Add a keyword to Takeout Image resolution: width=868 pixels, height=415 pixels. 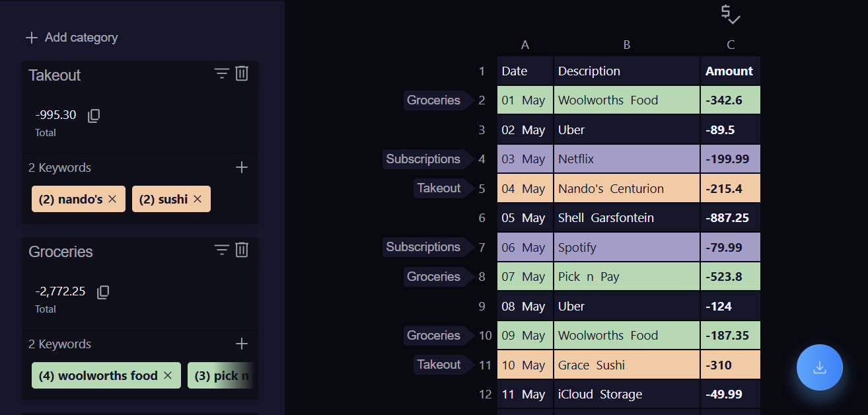tap(242, 167)
